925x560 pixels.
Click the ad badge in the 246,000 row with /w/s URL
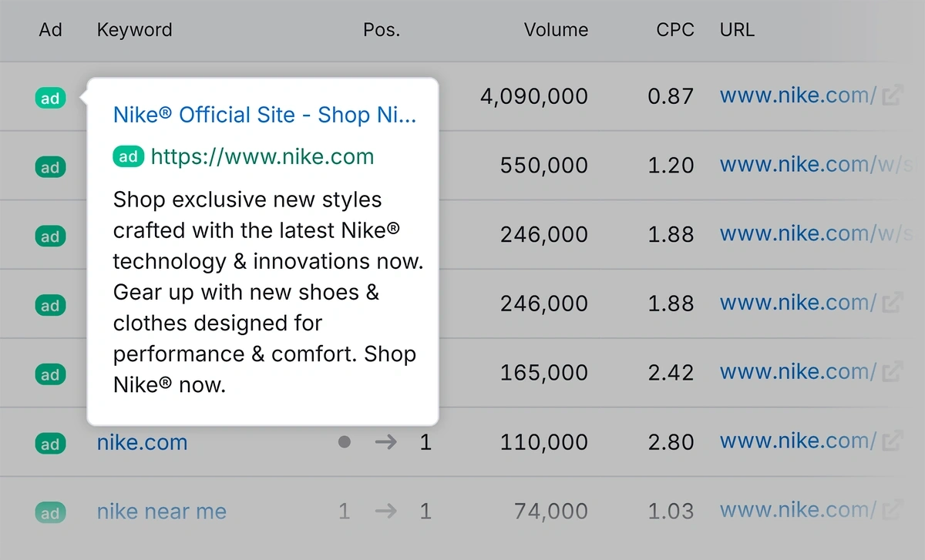click(50, 236)
